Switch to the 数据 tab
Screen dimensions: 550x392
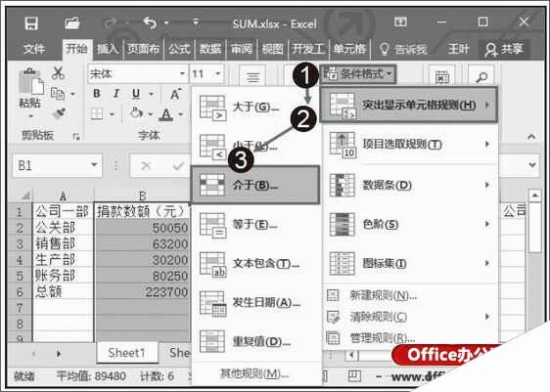(x=210, y=49)
